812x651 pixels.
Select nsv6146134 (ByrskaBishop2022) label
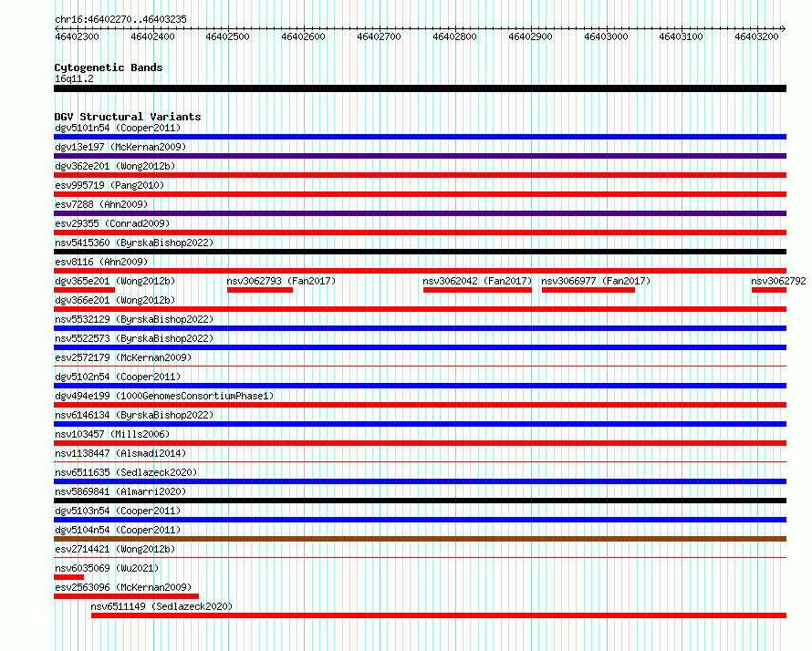point(134,415)
